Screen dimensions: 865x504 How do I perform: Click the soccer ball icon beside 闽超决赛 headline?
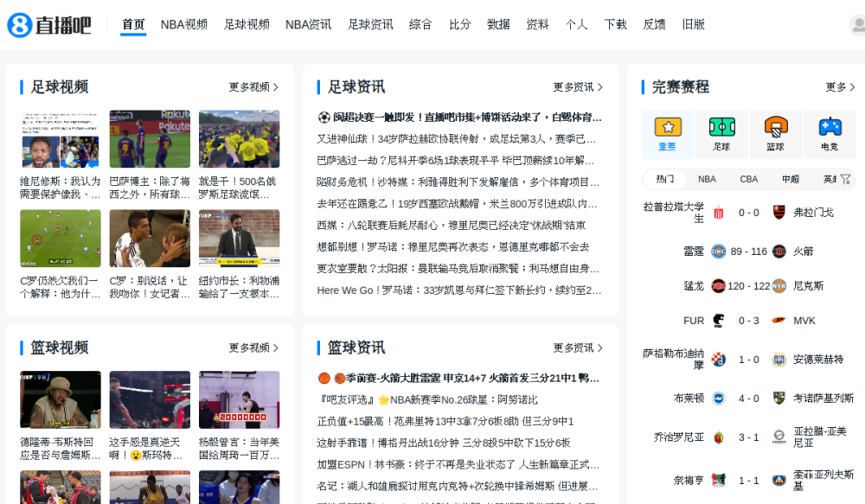click(x=324, y=117)
